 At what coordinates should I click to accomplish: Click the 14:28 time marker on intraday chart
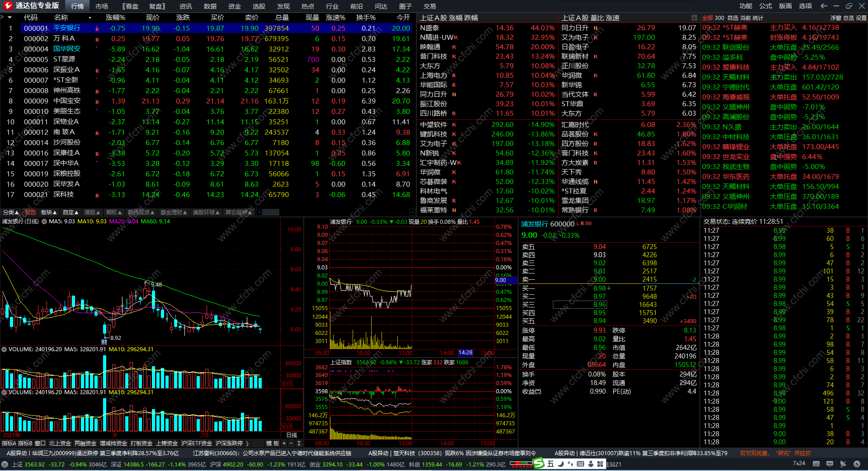pyautogui.click(x=465, y=353)
